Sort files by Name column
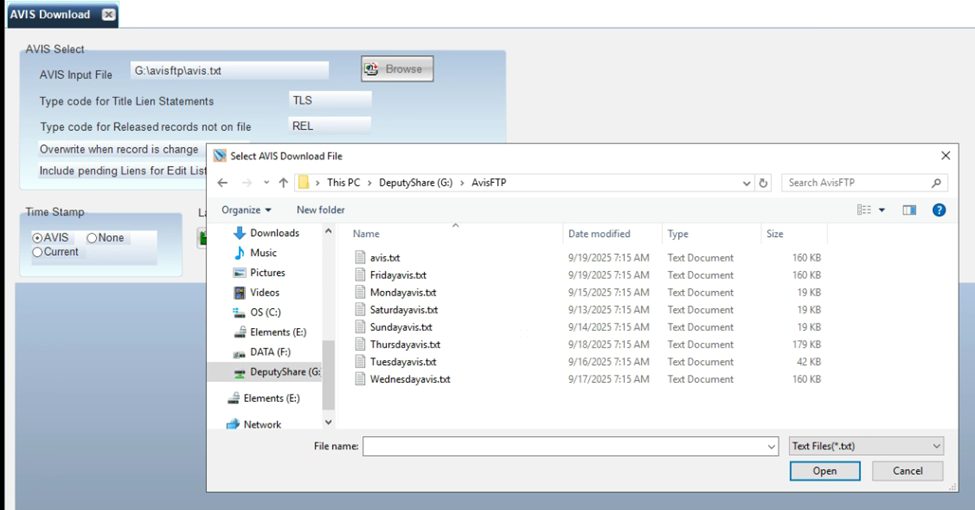Screen dimensions: 975x510 [x=366, y=234]
